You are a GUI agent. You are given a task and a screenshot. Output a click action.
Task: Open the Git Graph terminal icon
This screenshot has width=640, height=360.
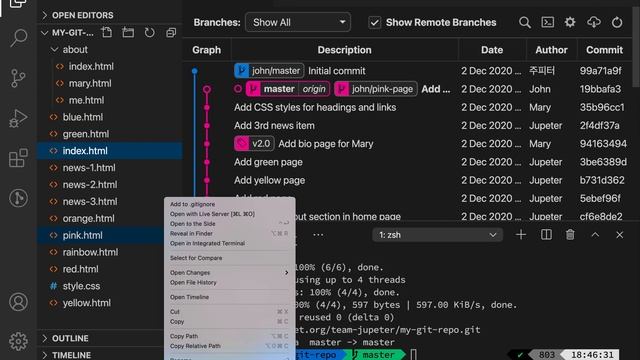point(547,22)
